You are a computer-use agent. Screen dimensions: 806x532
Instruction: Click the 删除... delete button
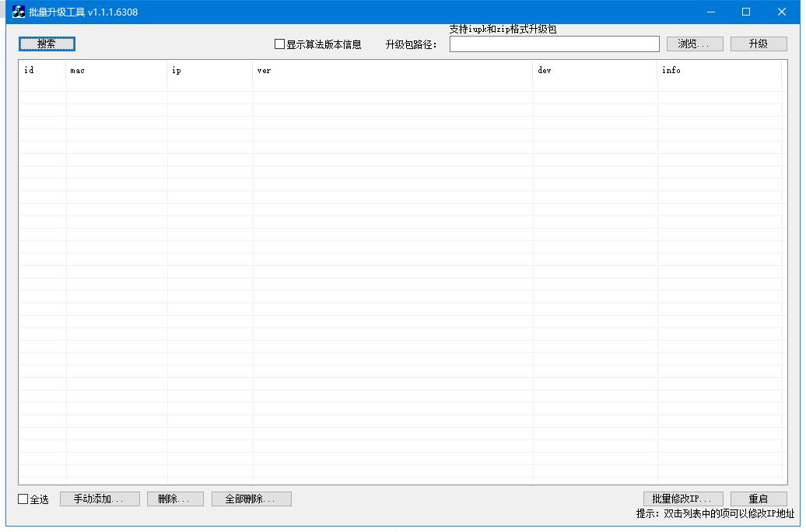(x=175, y=499)
